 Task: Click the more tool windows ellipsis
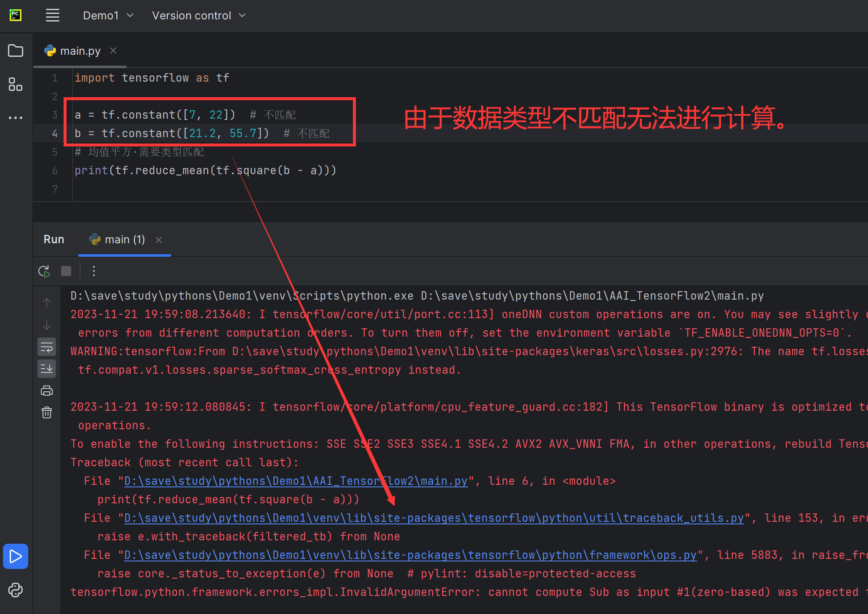(x=16, y=118)
